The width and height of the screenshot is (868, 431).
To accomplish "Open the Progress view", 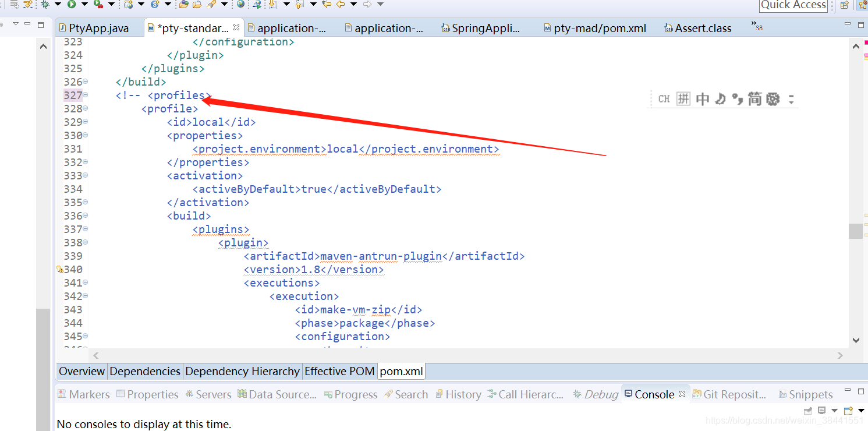I will [350, 394].
